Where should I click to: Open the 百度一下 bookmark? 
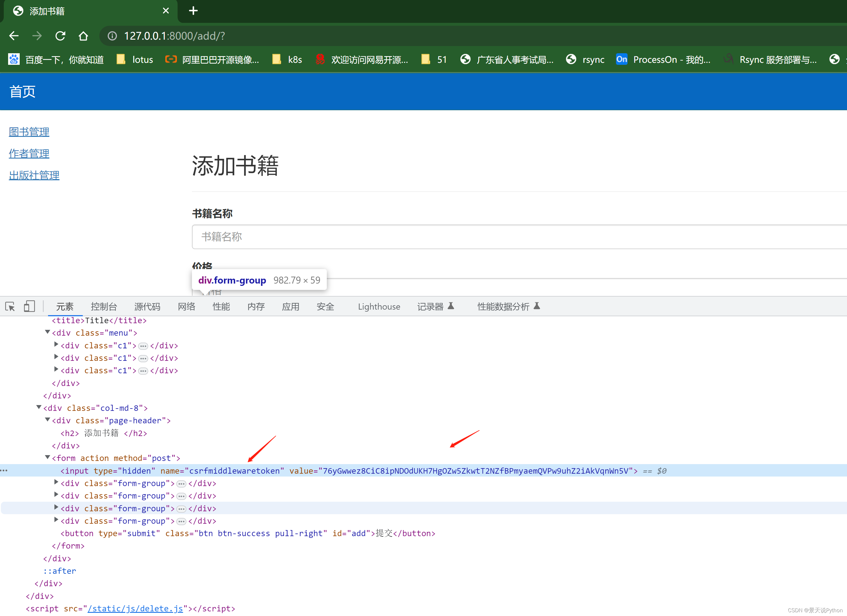[x=56, y=59]
